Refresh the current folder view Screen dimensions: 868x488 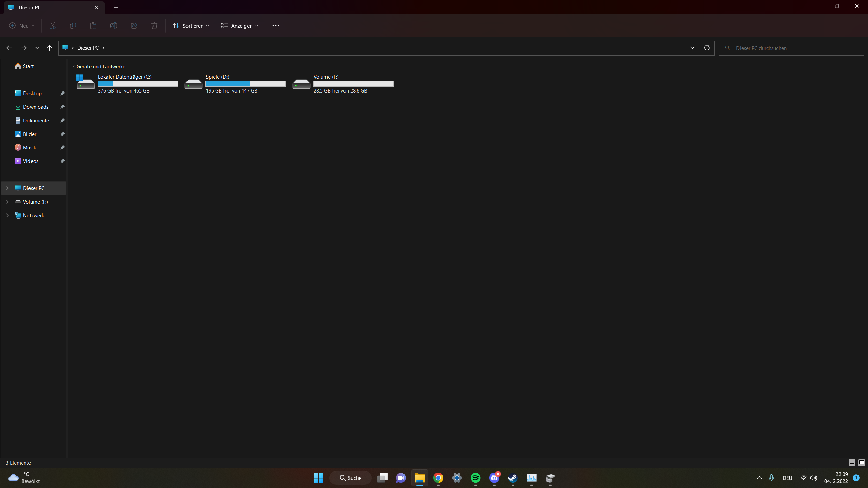point(707,48)
